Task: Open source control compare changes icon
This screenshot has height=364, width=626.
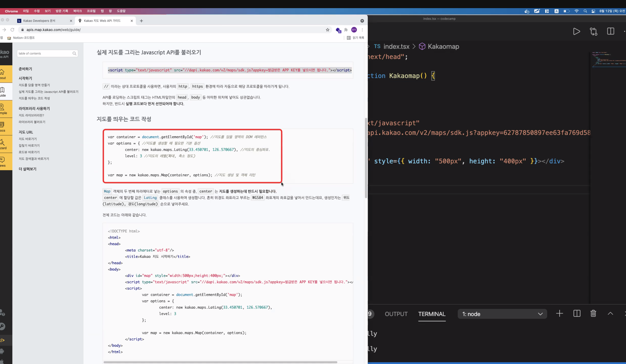Action: click(x=593, y=32)
